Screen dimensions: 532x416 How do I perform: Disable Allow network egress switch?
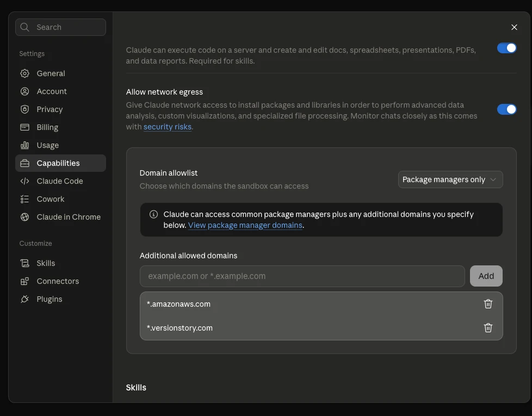[506, 109]
